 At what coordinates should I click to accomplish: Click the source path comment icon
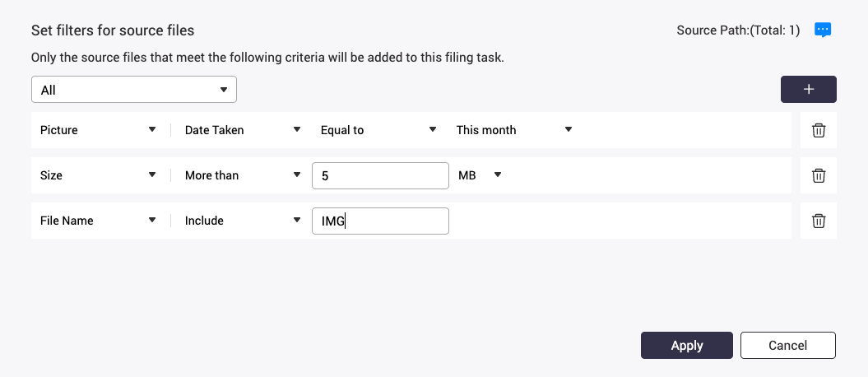coord(822,30)
